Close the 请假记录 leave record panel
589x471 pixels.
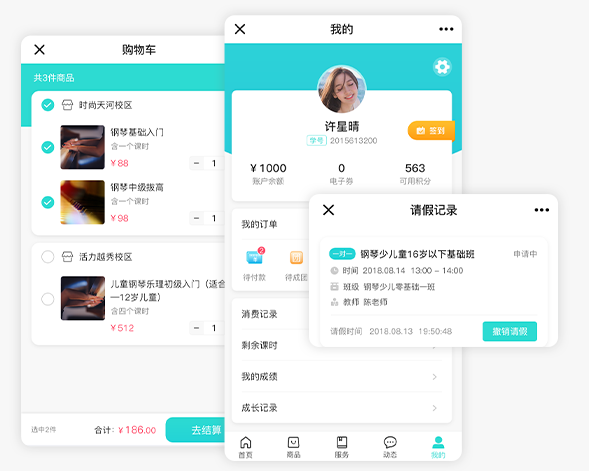tap(329, 210)
